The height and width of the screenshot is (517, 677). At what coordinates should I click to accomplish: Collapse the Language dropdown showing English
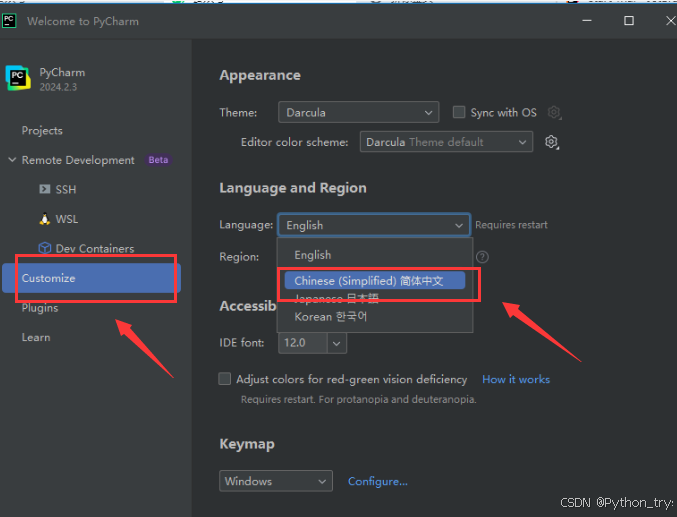click(374, 225)
